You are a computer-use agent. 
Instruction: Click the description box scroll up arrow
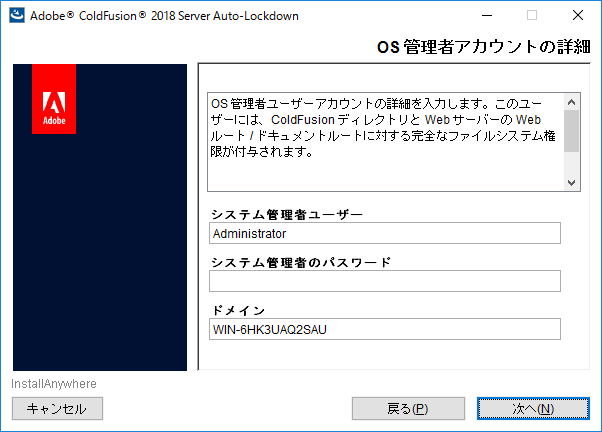(571, 102)
